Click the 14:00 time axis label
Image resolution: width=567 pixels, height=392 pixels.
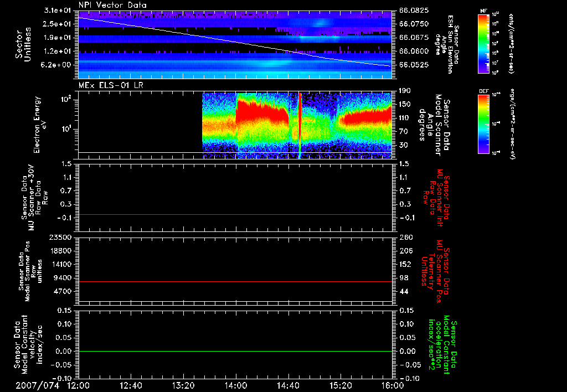coord(236,385)
